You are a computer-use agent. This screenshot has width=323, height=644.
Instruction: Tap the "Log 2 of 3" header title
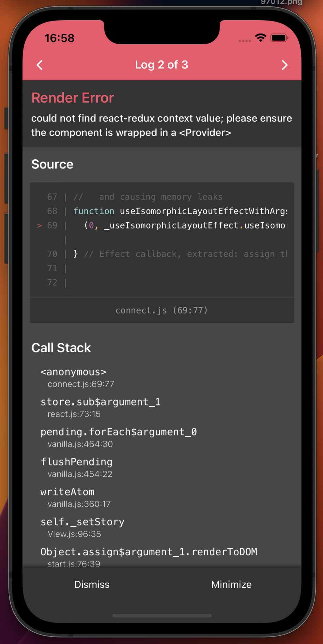pyautogui.click(x=161, y=65)
